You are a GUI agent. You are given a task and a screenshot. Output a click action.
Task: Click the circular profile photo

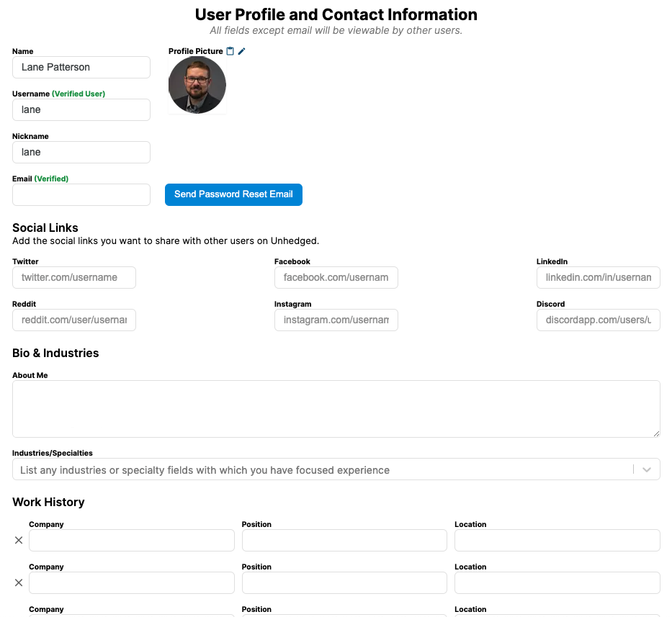(x=197, y=85)
